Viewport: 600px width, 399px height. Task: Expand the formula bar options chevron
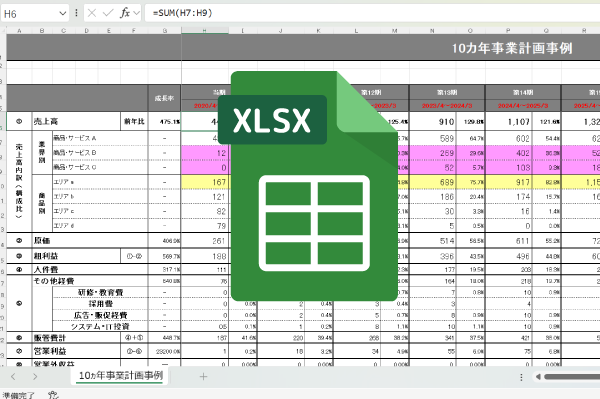[137, 14]
